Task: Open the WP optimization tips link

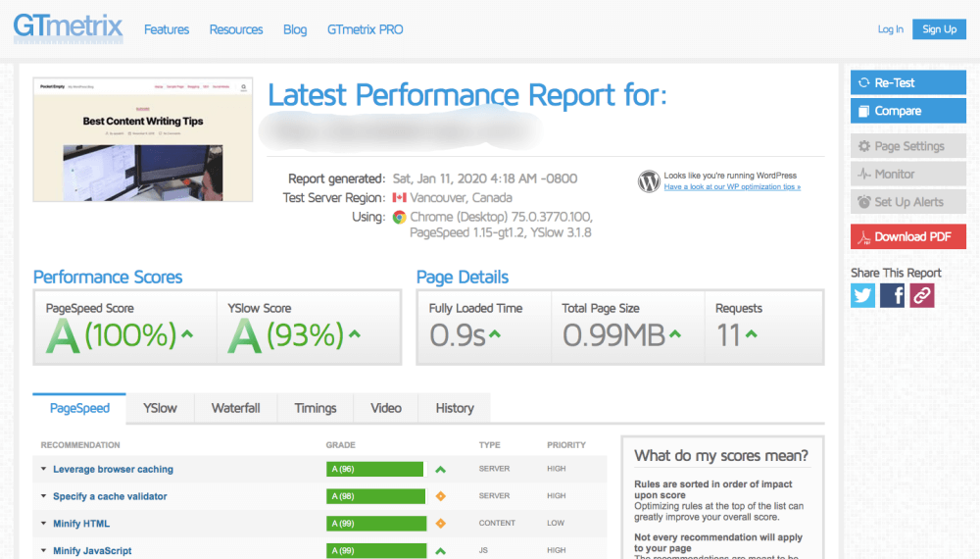Action: [732, 187]
